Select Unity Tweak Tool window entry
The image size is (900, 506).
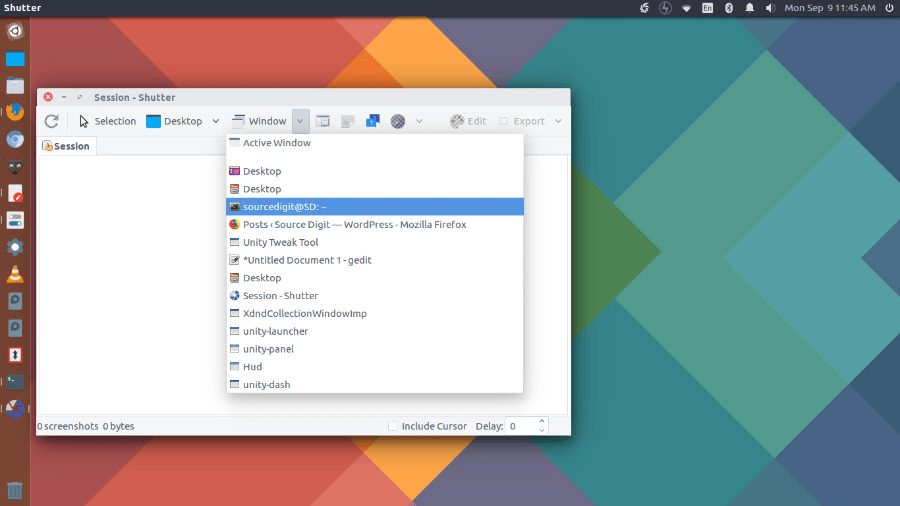375,242
